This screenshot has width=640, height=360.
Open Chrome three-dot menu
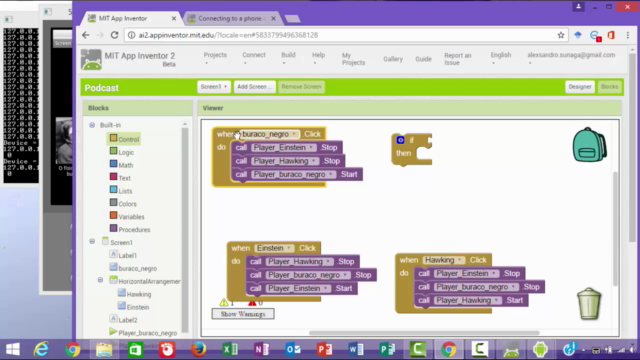coord(628,35)
